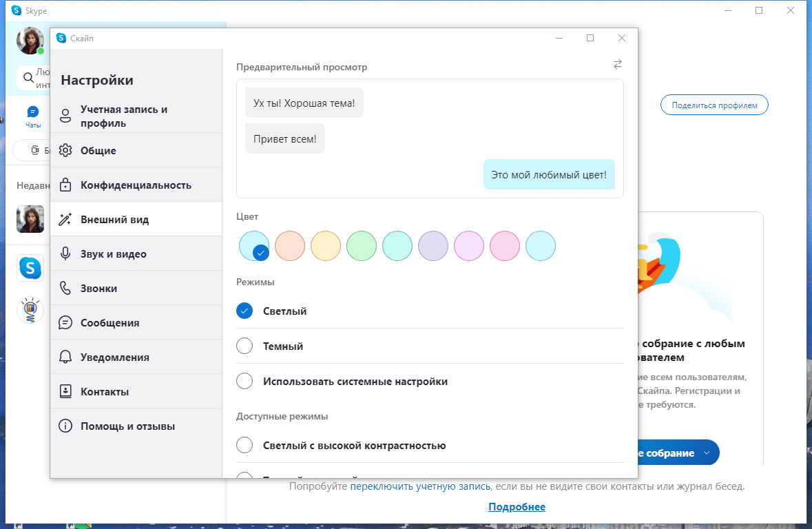Pick the last sky blue color swatch
812x529 pixels.
[541, 246]
